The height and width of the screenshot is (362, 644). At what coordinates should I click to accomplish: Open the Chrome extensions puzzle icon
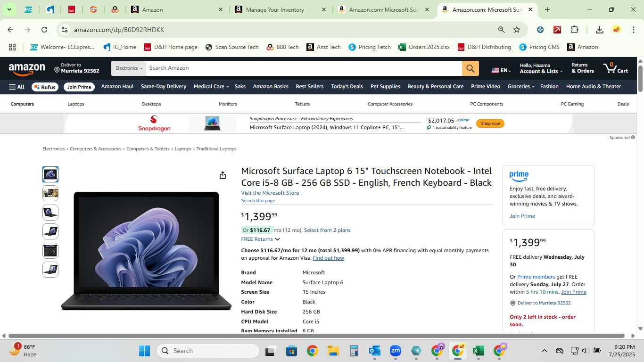click(x=574, y=30)
